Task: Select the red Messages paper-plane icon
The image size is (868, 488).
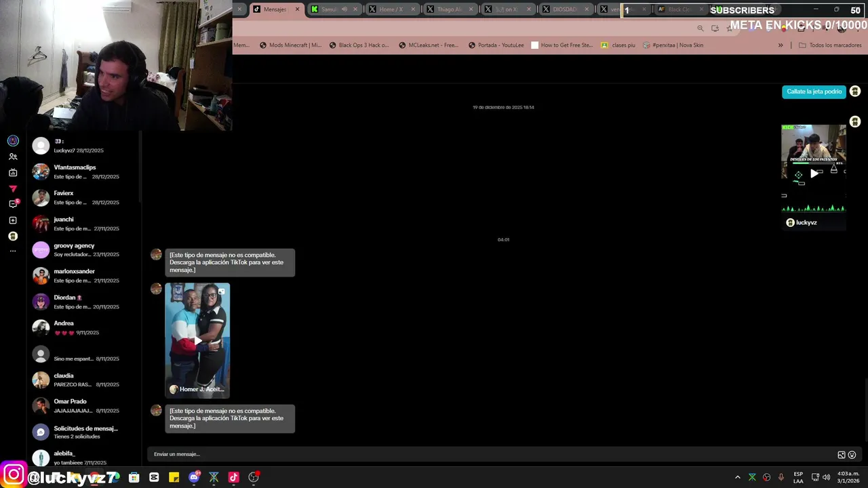Action: point(13,188)
